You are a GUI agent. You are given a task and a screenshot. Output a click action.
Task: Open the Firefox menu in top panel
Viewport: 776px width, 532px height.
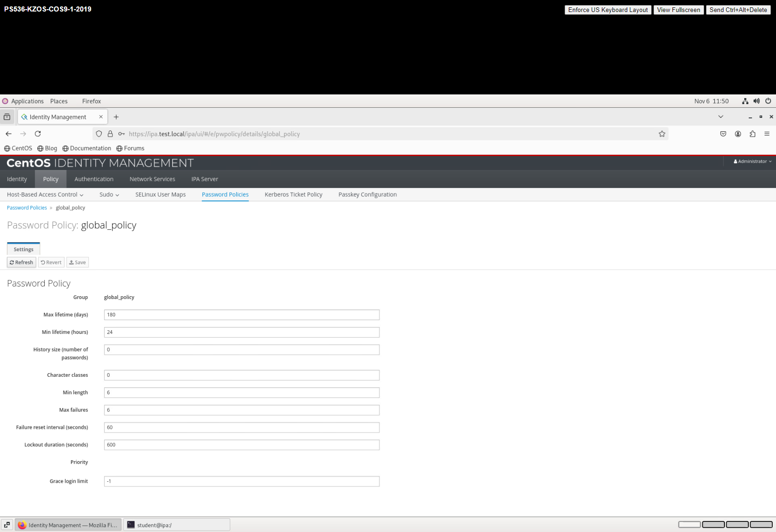pyautogui.click(x=92, y=101)
